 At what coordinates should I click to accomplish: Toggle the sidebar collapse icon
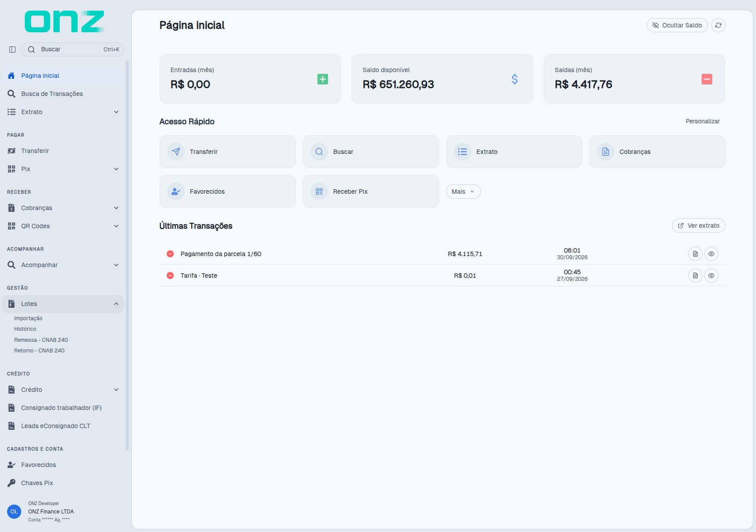click(x=12, y=50)
